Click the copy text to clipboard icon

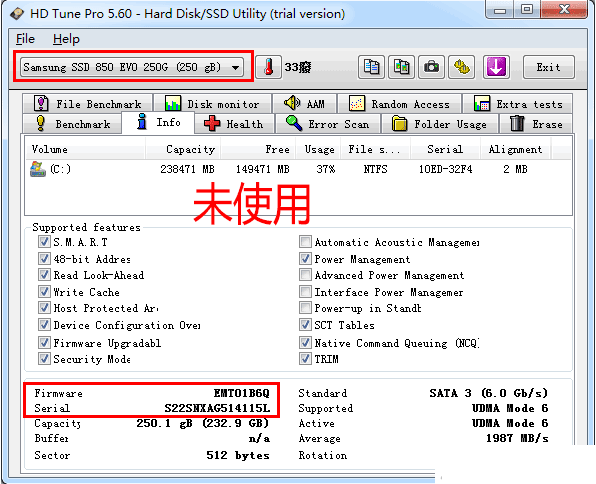tap(371, 67)
